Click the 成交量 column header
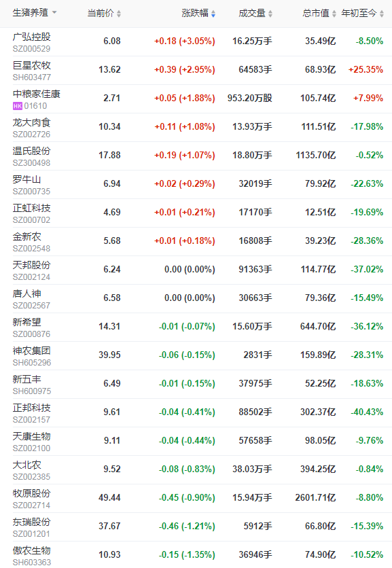This screenshot has height=568, width=392. coord(252,13)
